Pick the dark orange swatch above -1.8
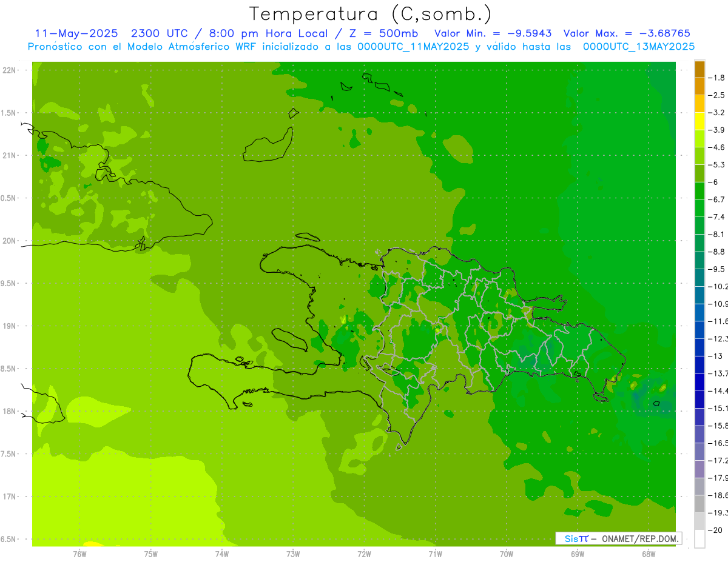 (699, 69)
